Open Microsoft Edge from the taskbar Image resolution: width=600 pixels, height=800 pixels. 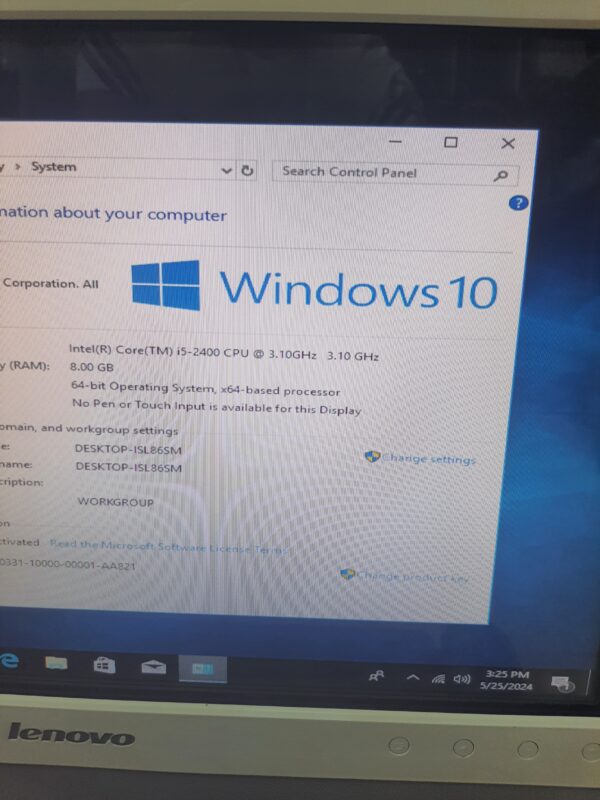(x=10, y=660)
